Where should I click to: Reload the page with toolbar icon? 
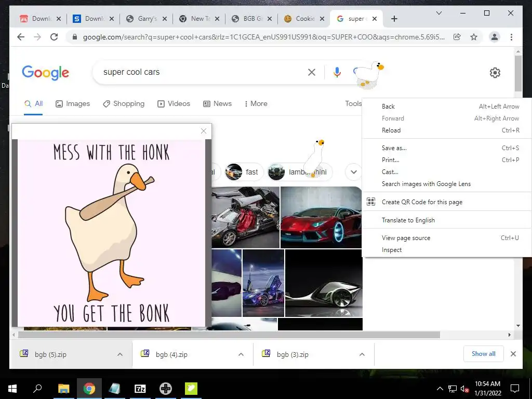54,37
